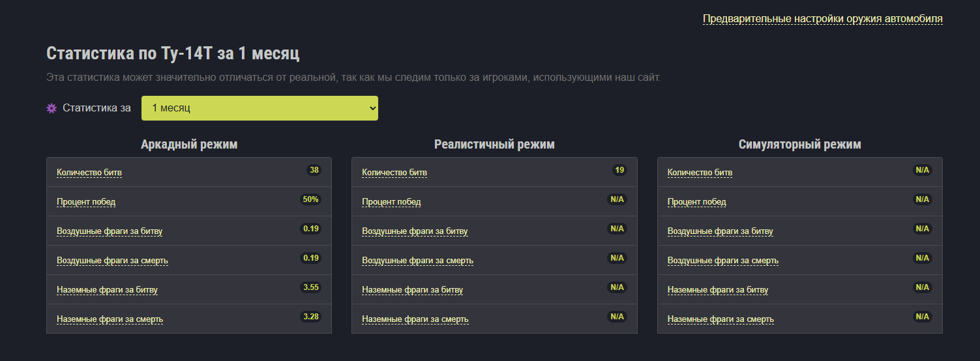
Task: Click 'Воздушные фраги за смерть' in Реалистичный режим
Action: pyautogui.click(x=417, y=261)
